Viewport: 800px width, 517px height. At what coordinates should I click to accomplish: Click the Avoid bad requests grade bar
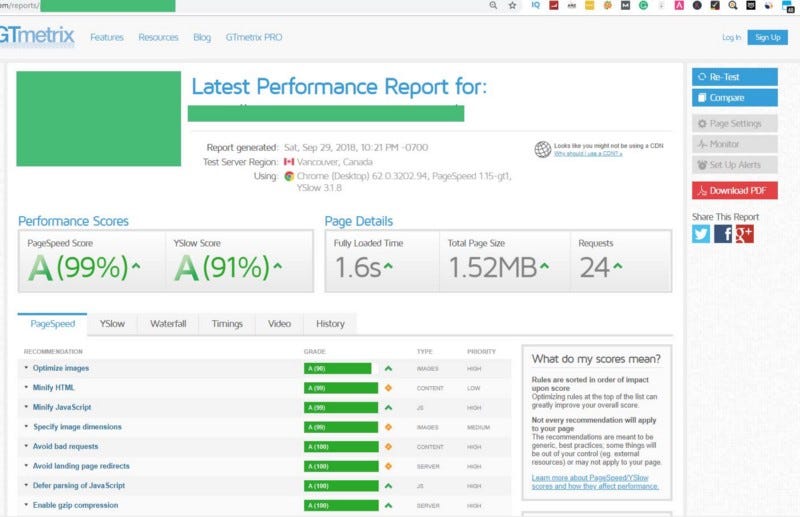[x=341, y=447]
